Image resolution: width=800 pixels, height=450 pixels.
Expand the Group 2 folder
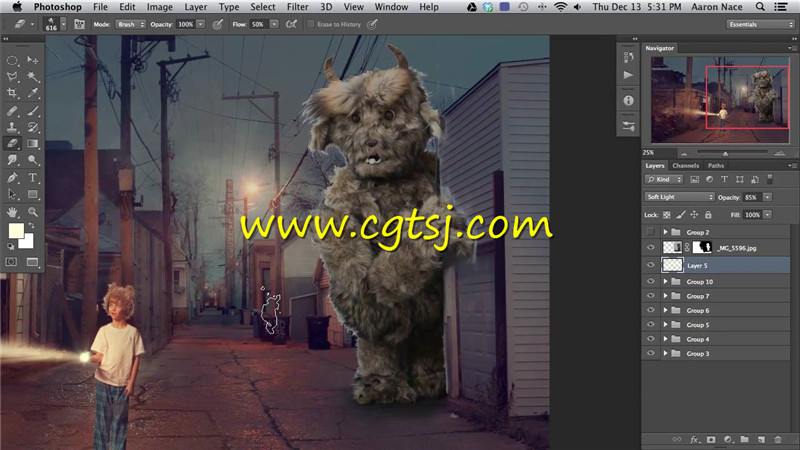tap(665, 232)
